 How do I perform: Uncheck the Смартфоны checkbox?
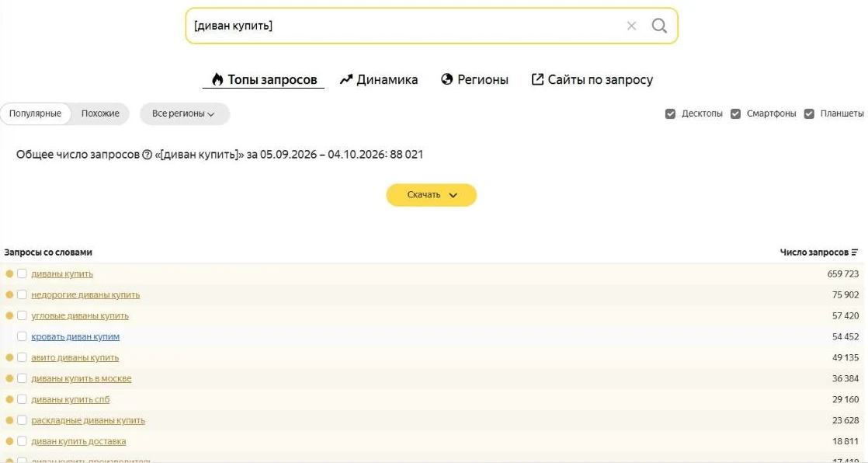click(735, 113)
